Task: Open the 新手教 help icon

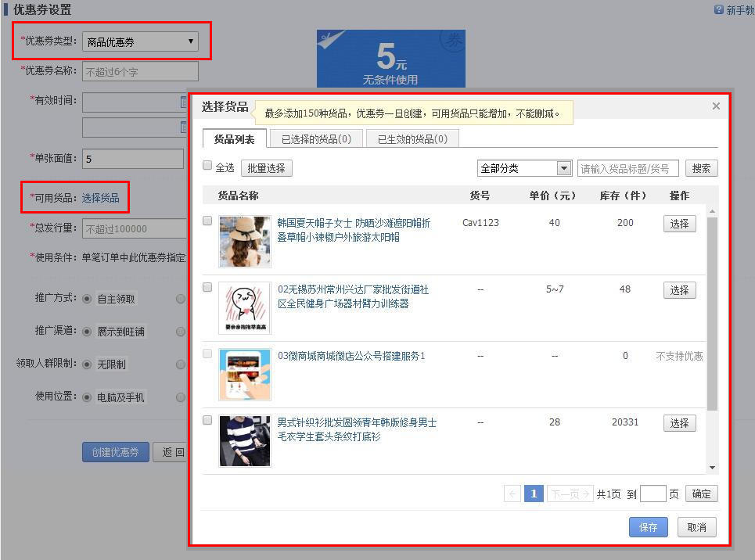Action: pyautogui.click(x=718, y=9)
